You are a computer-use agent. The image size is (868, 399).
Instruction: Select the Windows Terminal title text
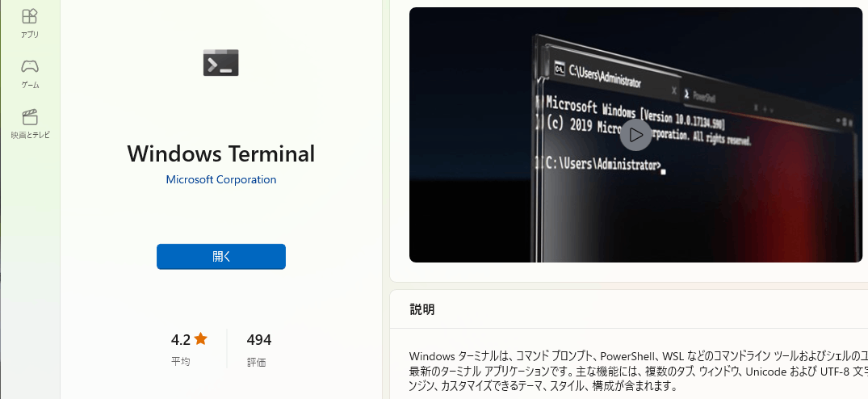click(221, 153)
